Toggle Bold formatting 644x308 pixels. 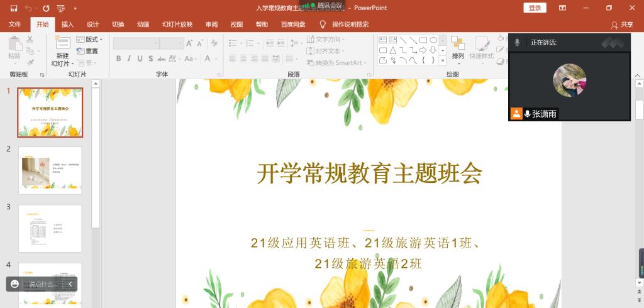118,58
